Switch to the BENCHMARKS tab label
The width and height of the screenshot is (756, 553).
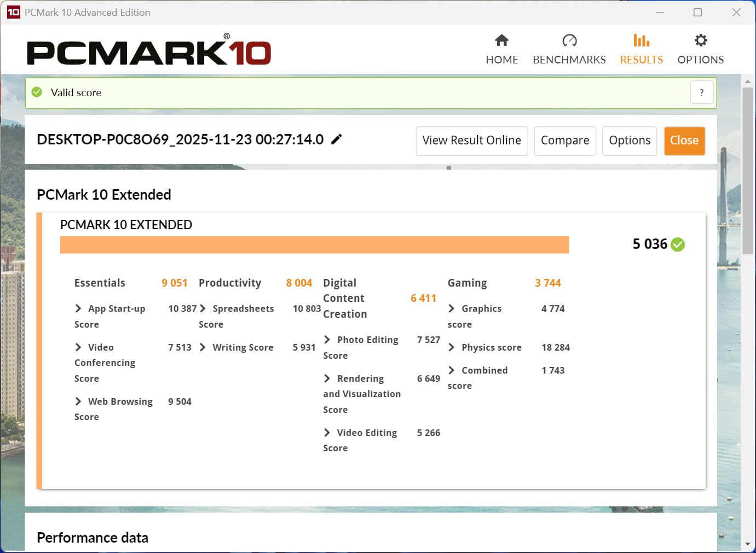coord(569,60)
